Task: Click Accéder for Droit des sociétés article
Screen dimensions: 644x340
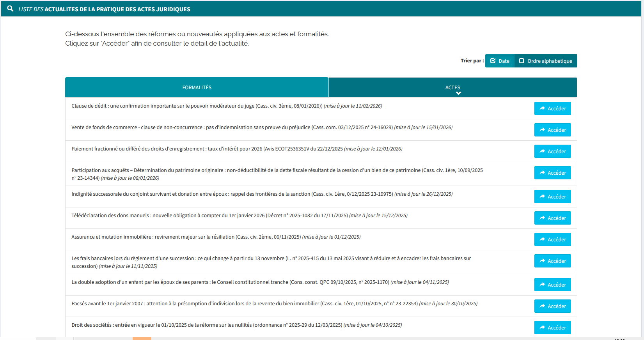Action: [x=552, y=328]
